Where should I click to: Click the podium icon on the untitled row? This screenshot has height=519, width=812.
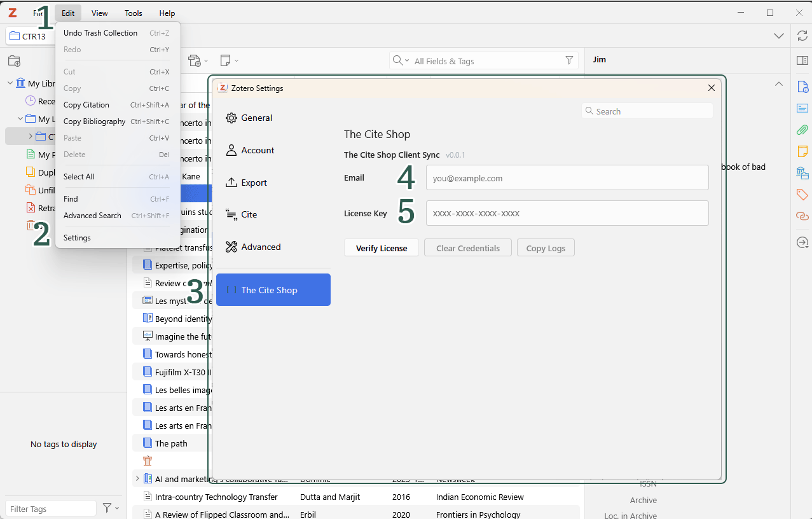pos(148,461)
